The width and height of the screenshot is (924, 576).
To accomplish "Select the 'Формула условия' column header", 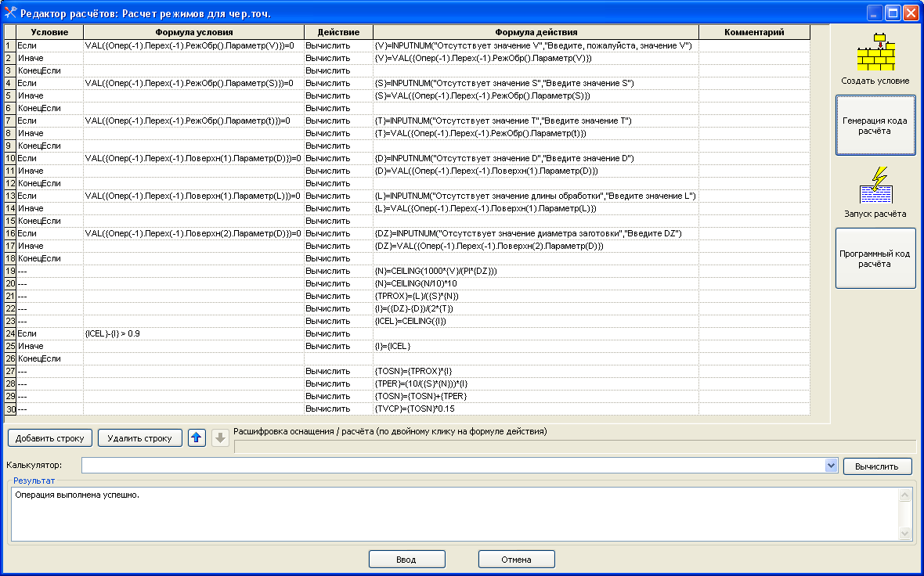I will click(193, 32).
